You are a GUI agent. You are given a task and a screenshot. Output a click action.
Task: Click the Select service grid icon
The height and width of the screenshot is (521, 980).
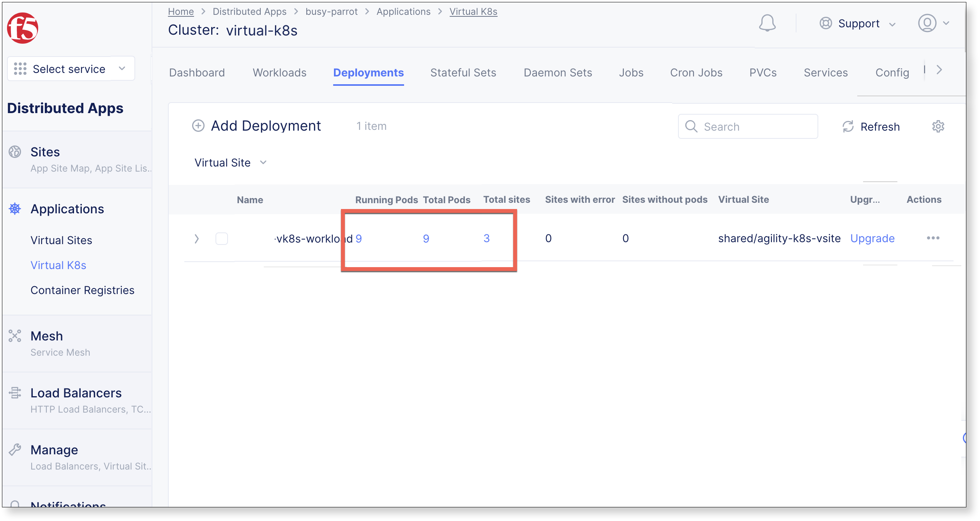point(20,69)
